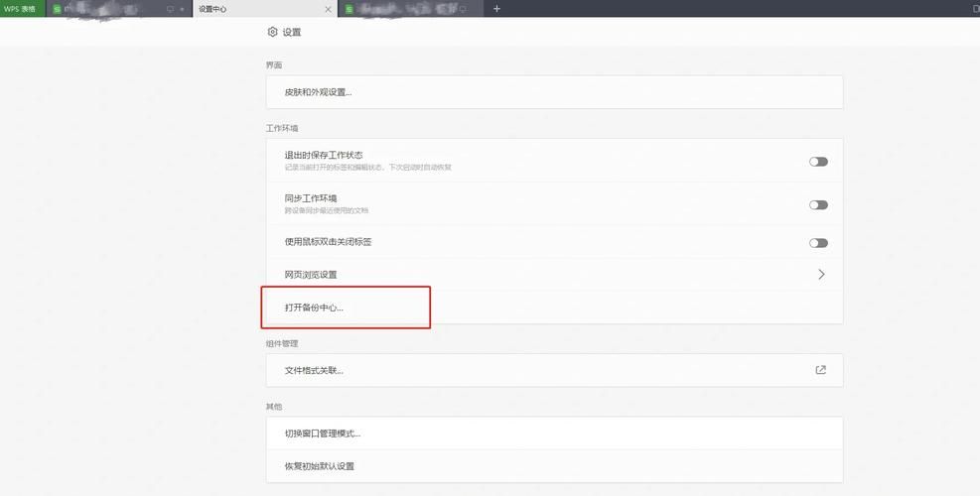This screenshot has height=496, width=980.
Task: Select the 设置中心 tab
Action: click(266, 9)
